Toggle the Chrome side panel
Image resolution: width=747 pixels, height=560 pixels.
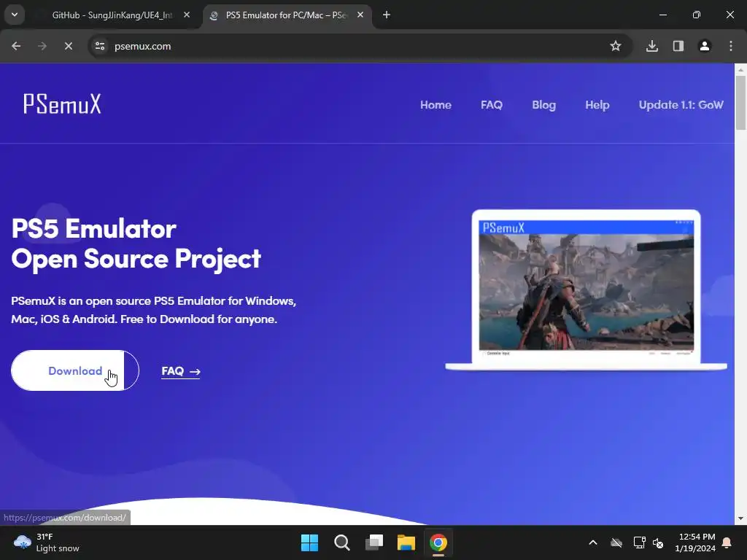point(678,46)
